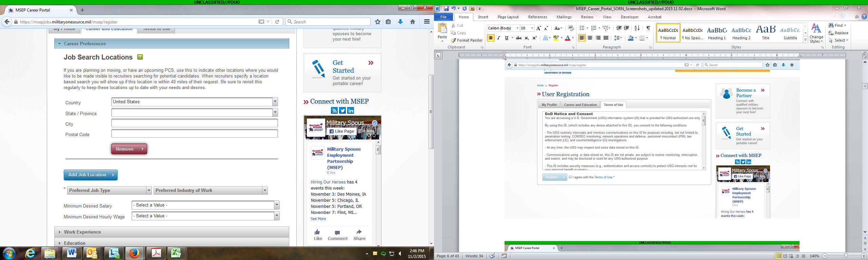The image size is (868, 260).
Task: Switch Word to Full Screen Reading view
Action: tap(785, 256)
